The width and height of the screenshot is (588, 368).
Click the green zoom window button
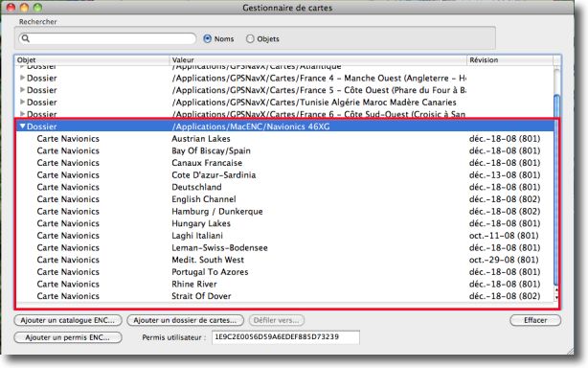(37, 8)
